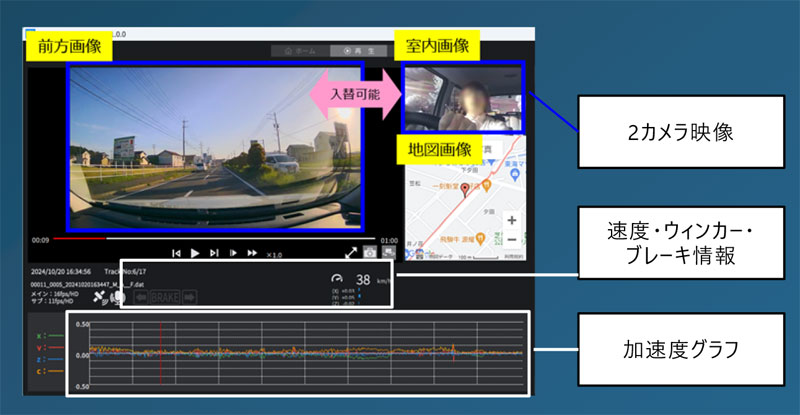Select the red location pin on the map
The width and height of the screenshot is (800, 415).
click(x=465, y=190)
